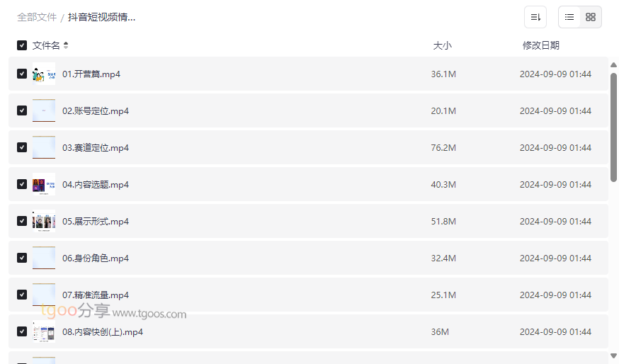Open the sort order menu icon
This screenshot has width=619, height=364.
tap(535, 17)
